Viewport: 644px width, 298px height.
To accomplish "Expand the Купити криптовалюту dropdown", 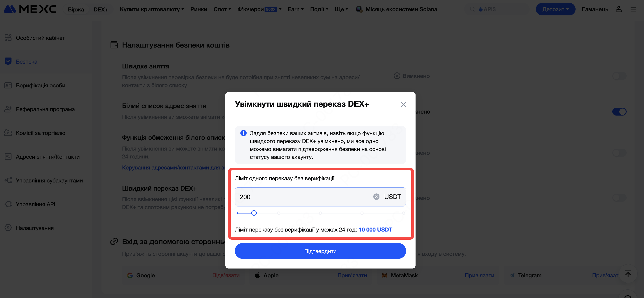I will tap(152, 9).
